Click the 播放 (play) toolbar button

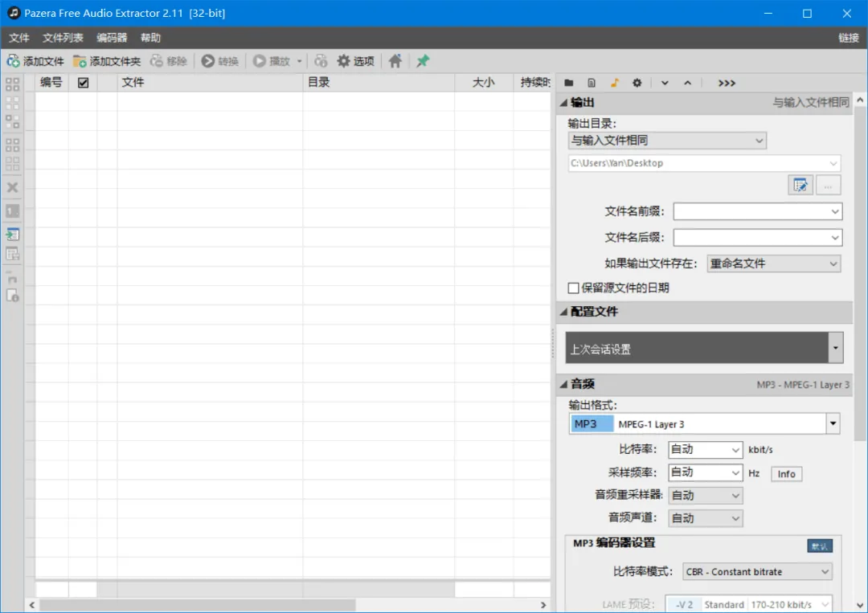pos(272,61)
